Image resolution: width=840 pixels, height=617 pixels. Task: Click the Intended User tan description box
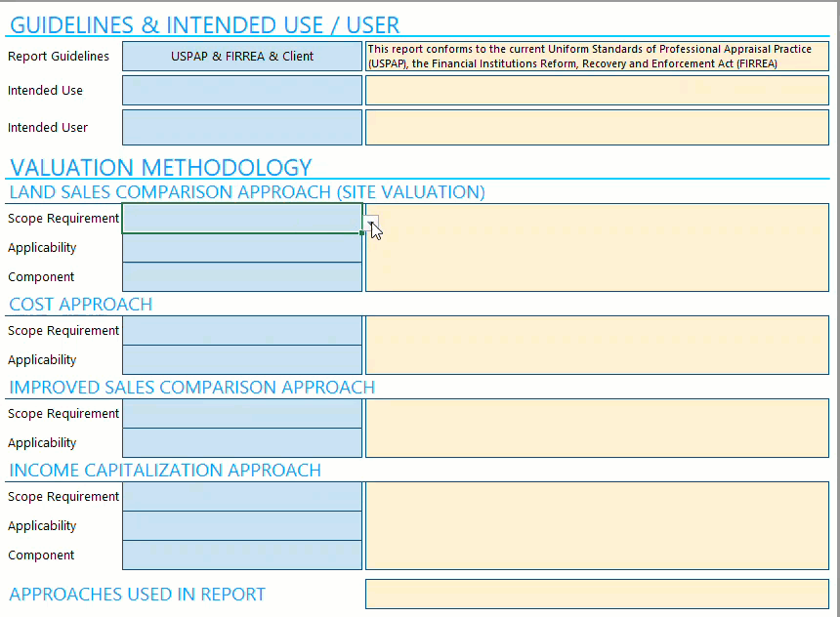[598, 128]
